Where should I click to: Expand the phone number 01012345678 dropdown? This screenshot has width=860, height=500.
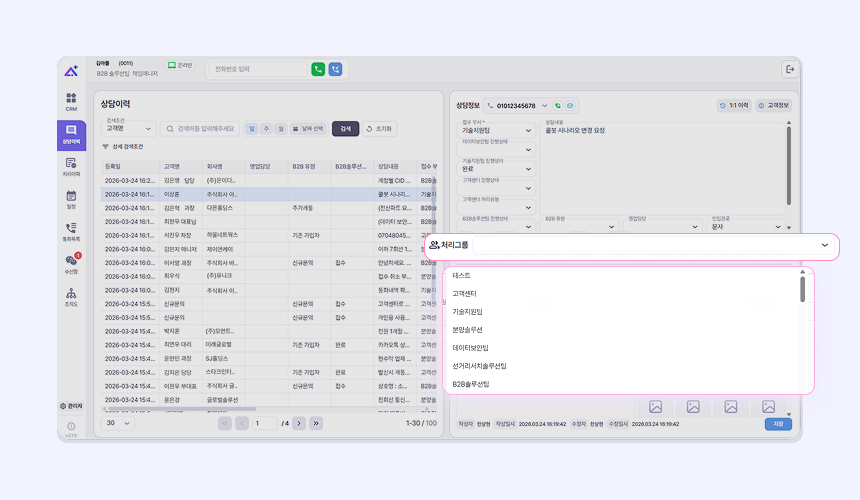tap(545, 106)
